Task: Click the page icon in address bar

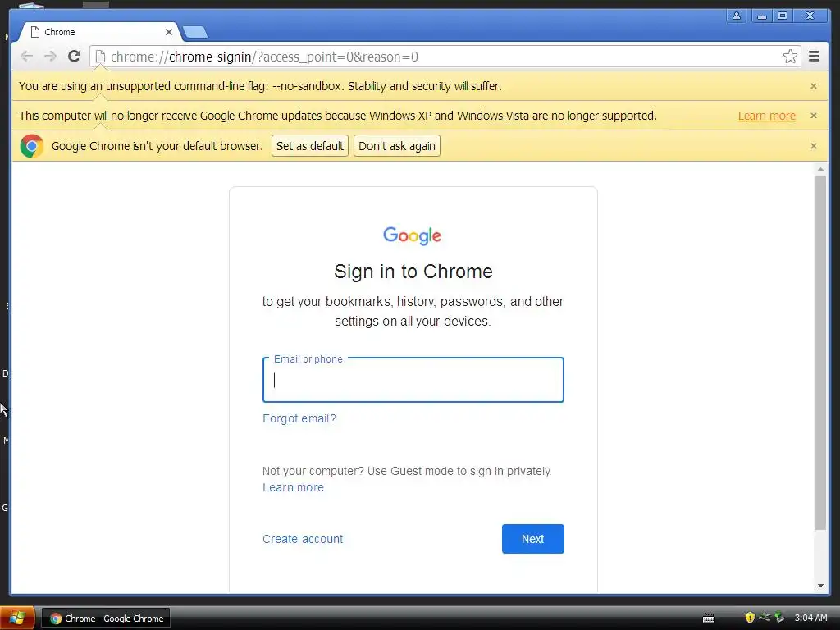Action: 100,57
